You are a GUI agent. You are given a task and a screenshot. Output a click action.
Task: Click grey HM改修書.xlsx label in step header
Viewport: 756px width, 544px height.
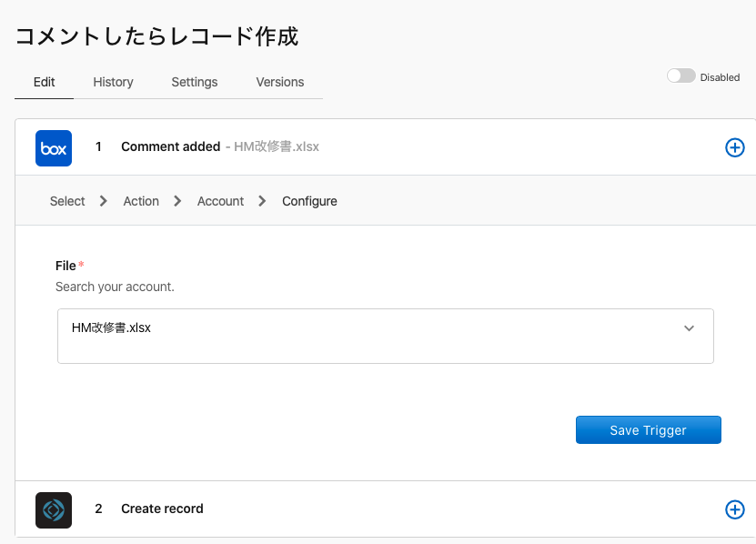(277, 146)
